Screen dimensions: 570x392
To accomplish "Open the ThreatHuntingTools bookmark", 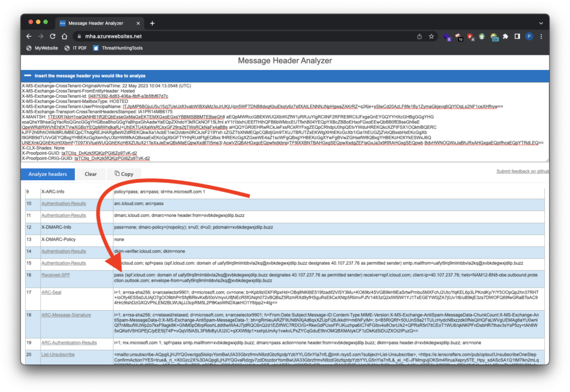I will (118, 48).
